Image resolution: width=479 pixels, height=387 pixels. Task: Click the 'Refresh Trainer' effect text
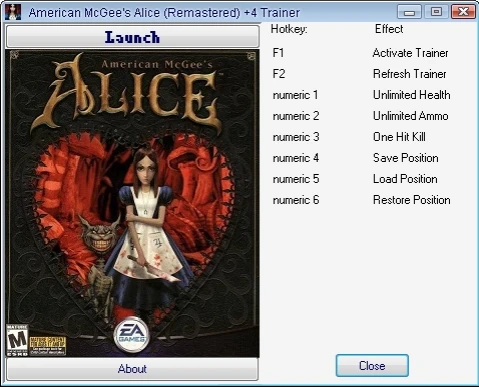410,74
